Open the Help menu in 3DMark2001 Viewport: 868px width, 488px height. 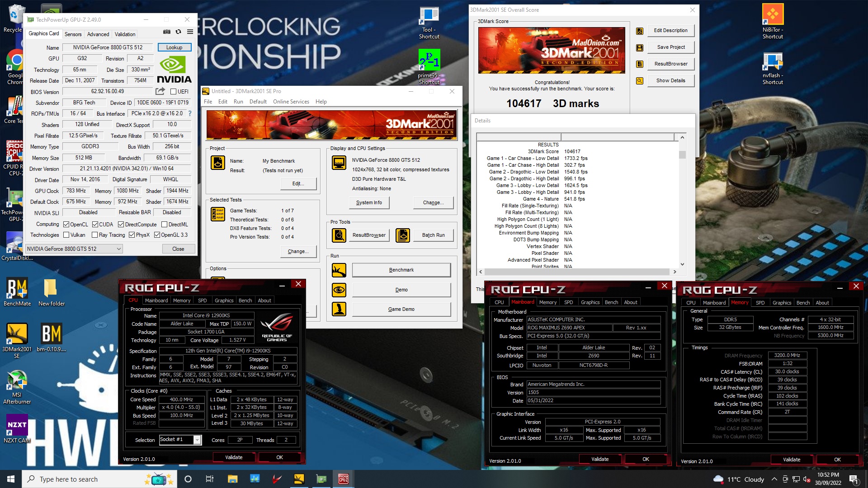click(321, 102)
